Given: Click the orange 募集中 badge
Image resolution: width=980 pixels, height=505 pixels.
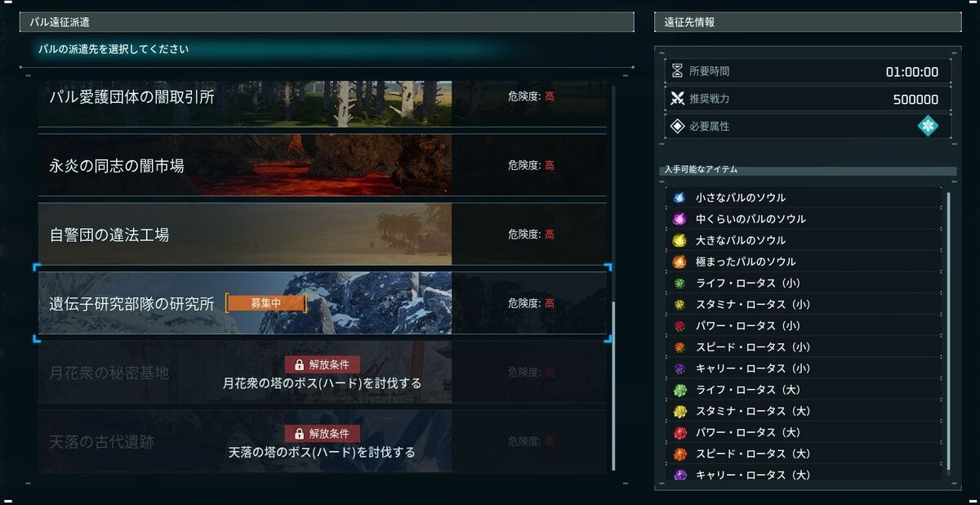Looking at the screenshot, I should (266, 303).
